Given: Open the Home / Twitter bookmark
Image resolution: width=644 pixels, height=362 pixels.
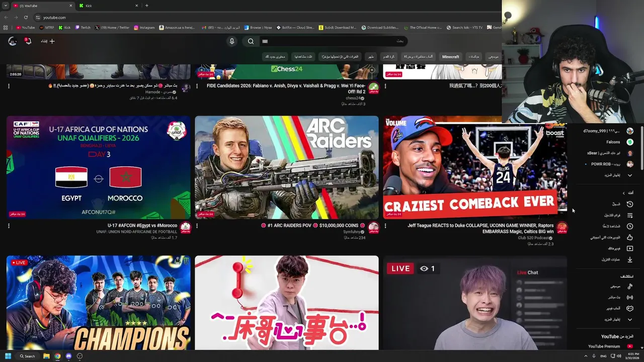Looking at the screenshot, I should point(112,28).
